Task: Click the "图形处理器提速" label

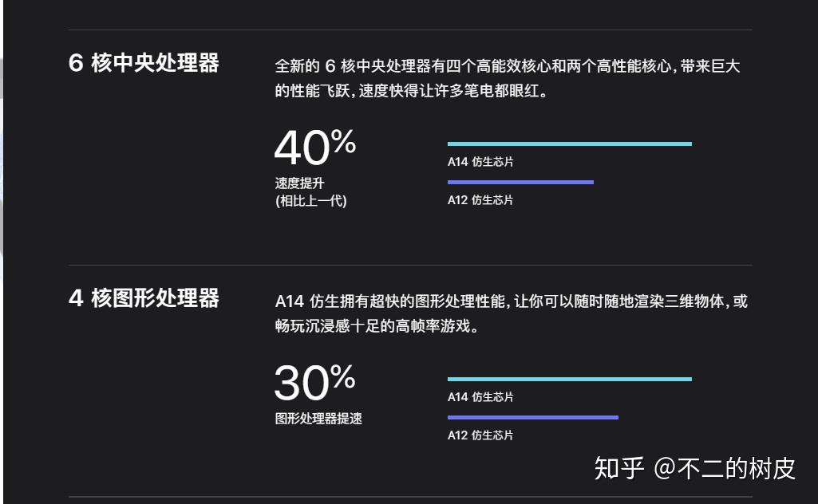Action: (318, 418)
